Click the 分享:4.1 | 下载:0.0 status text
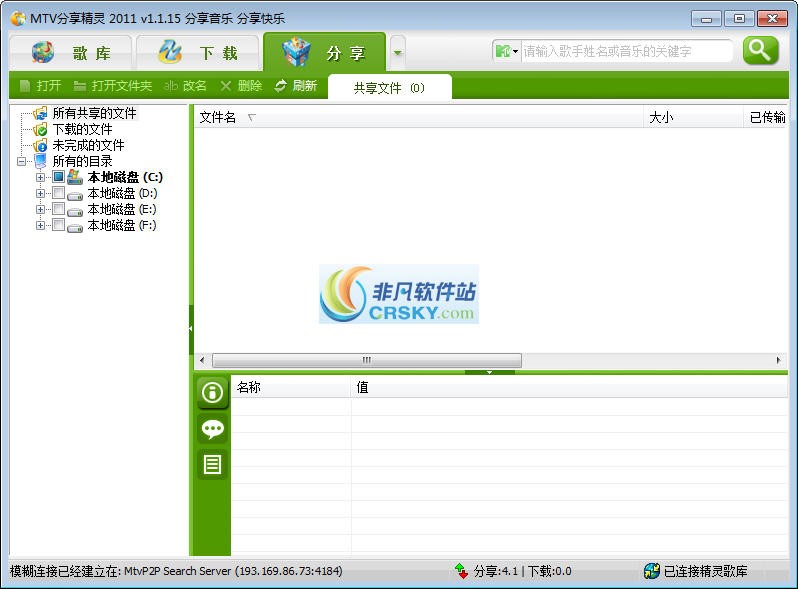The width and height of the screenshot is (798, 589). 522,571
